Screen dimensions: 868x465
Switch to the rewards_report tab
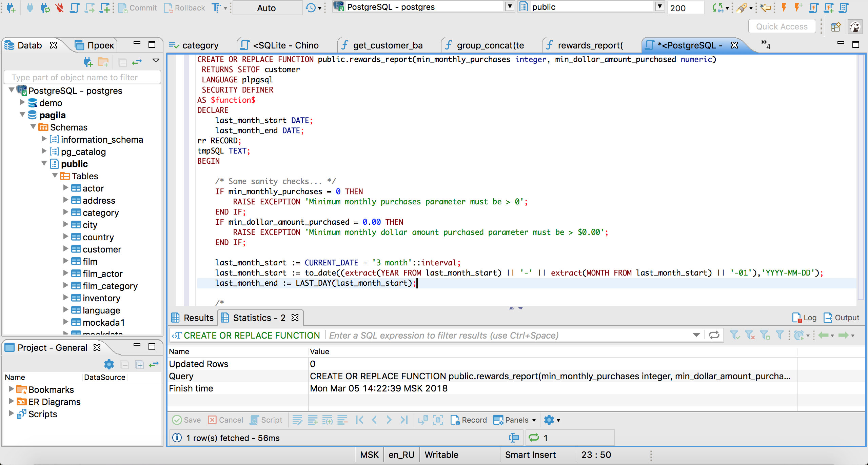pyautogui.click(x=590, y=45)
